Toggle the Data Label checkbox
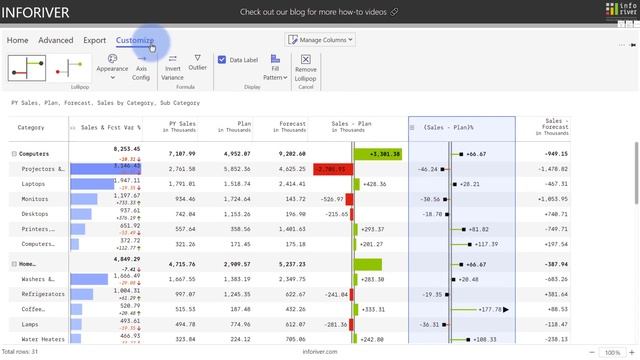 222,60
